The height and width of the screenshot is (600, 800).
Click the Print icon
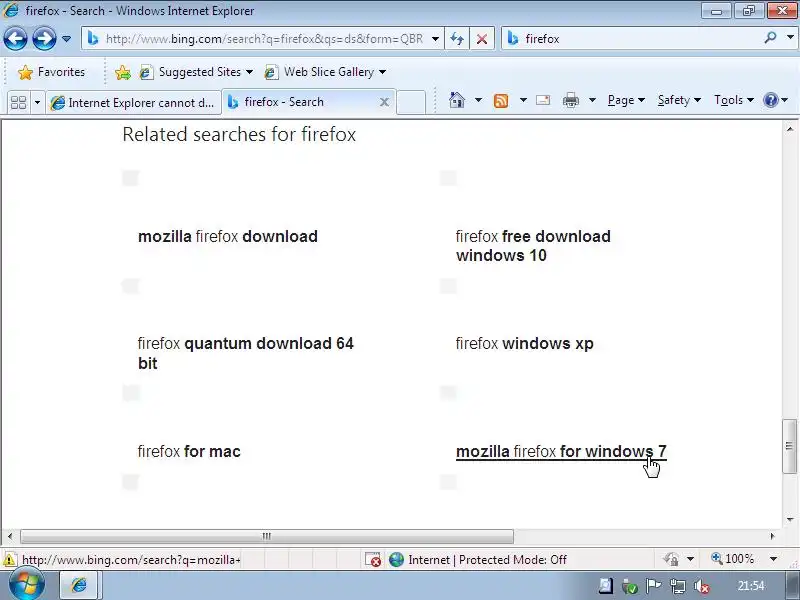point(570,100)
